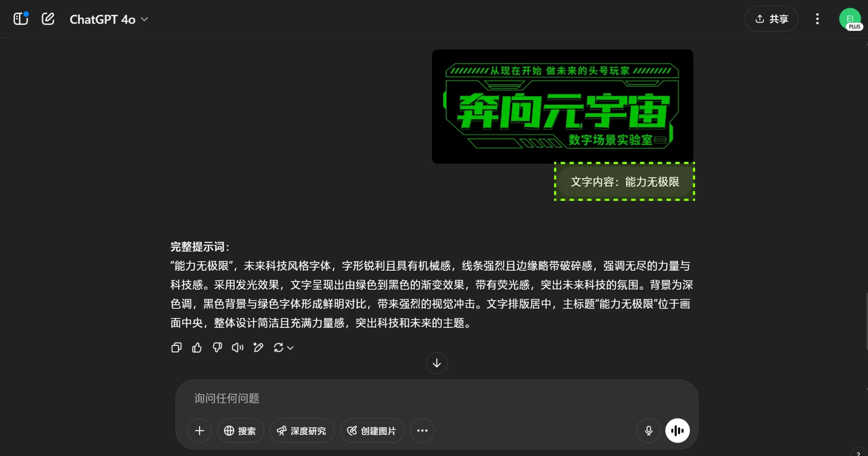Activate dictation with the microphone icon
The height and width of the screenshot is (456, 868).
pyautogui.click(x=648, y=430)
